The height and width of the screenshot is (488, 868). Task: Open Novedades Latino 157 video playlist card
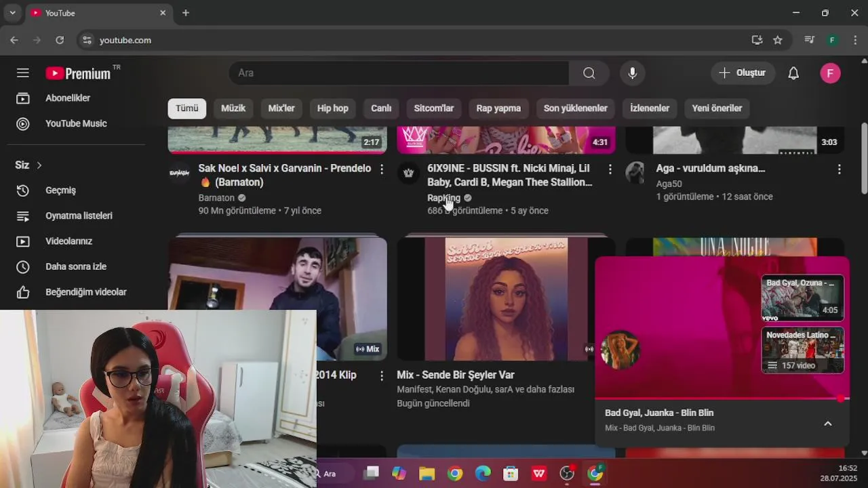802,350
